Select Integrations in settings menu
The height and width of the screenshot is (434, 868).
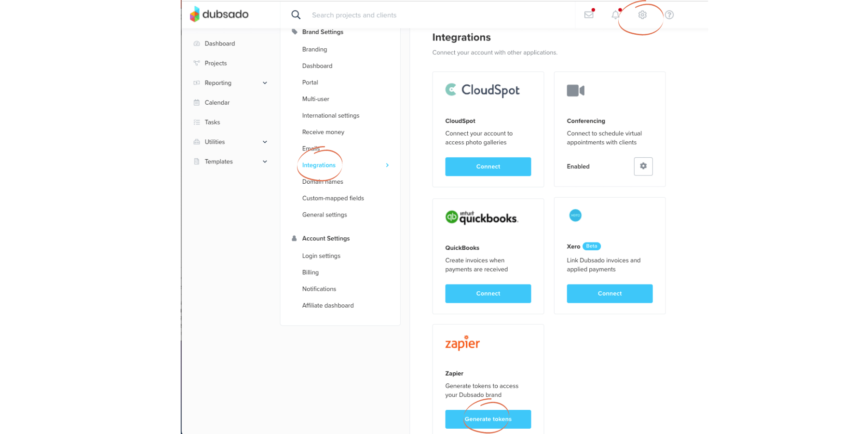319,165
